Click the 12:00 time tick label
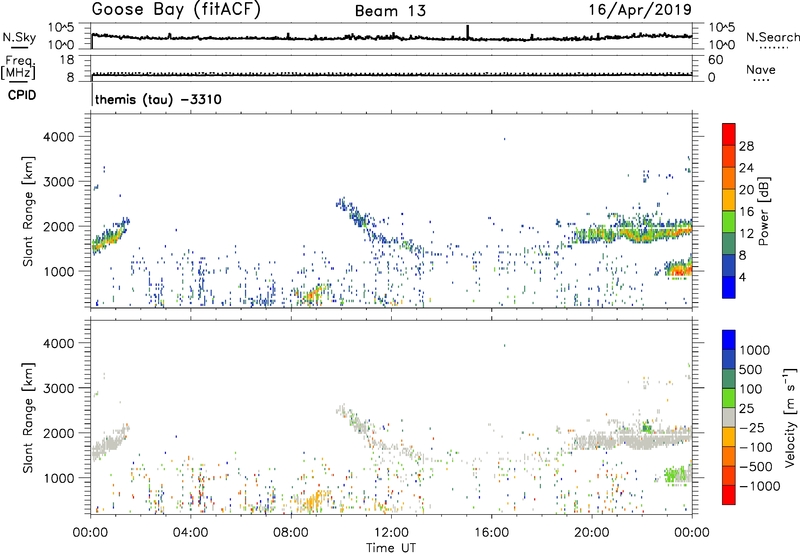Screen dimensions: 800x554 point(391,533)
